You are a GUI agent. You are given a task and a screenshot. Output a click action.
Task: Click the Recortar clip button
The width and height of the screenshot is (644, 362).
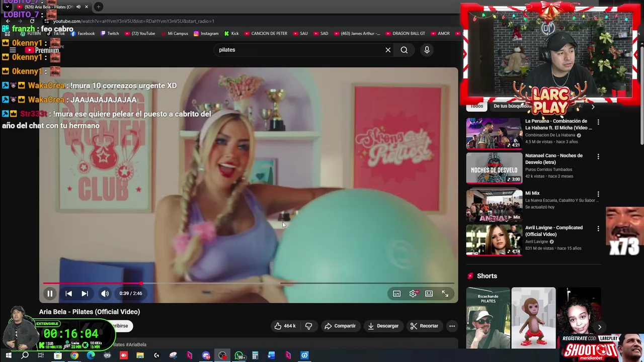[x=424, y=326]
